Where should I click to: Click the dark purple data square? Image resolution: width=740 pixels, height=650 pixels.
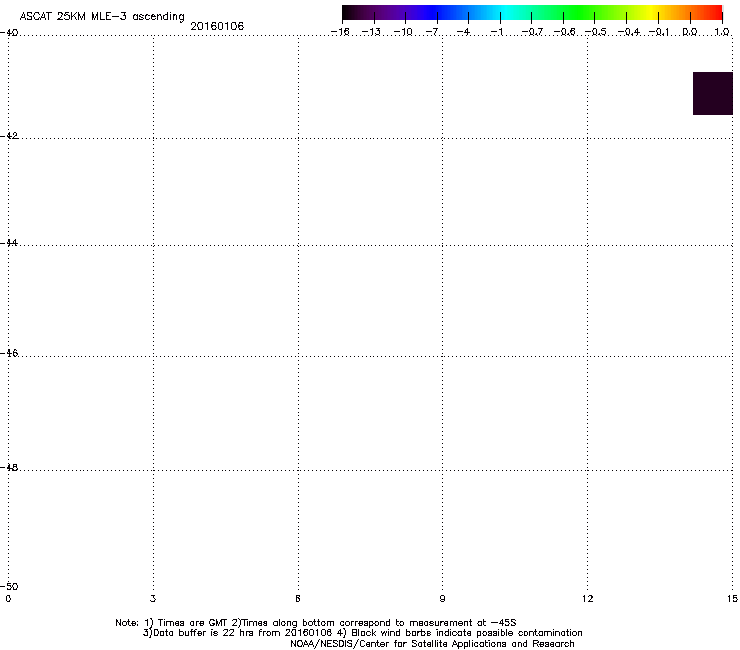713,93
